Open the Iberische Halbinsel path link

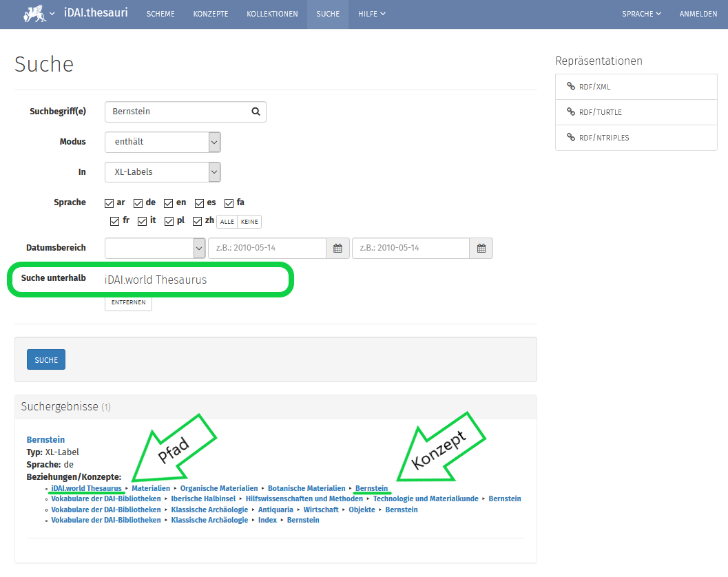tap(203, 499)
